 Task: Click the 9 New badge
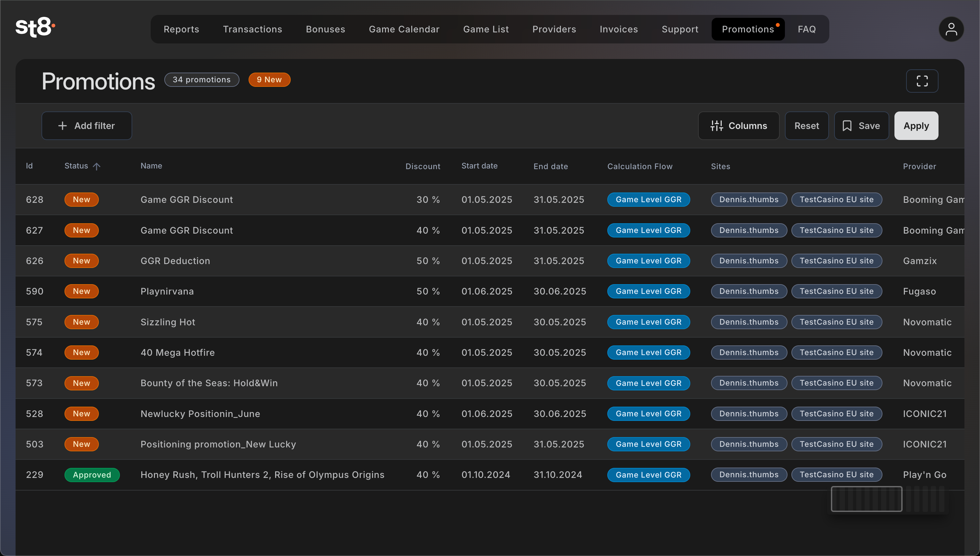[x=269, y=80]
